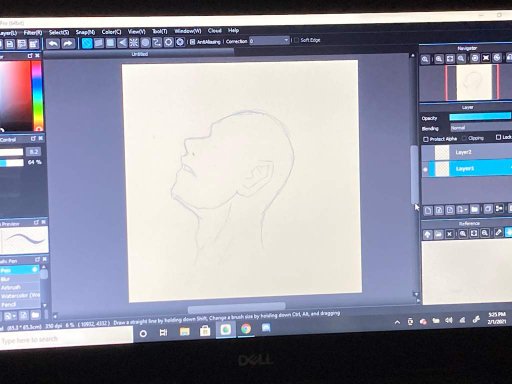The image size is (512, 384).
Task: Click the Save icon in toolbar
Action: 10,44
